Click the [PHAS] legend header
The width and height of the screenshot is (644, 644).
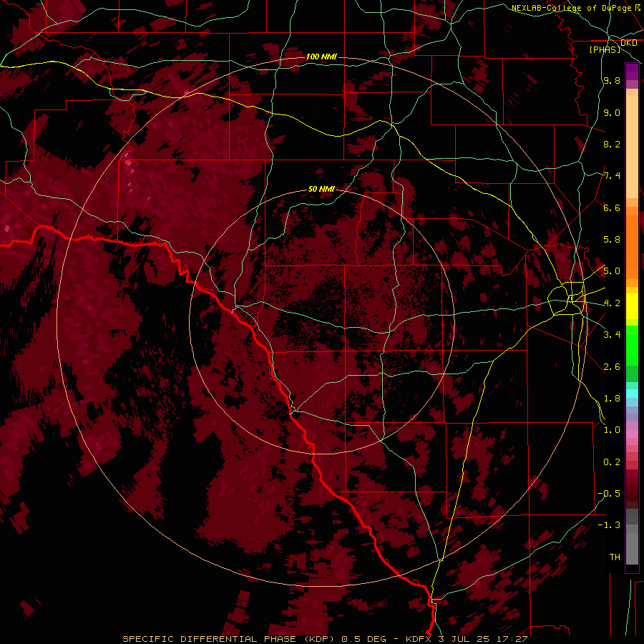click(605, 49)
